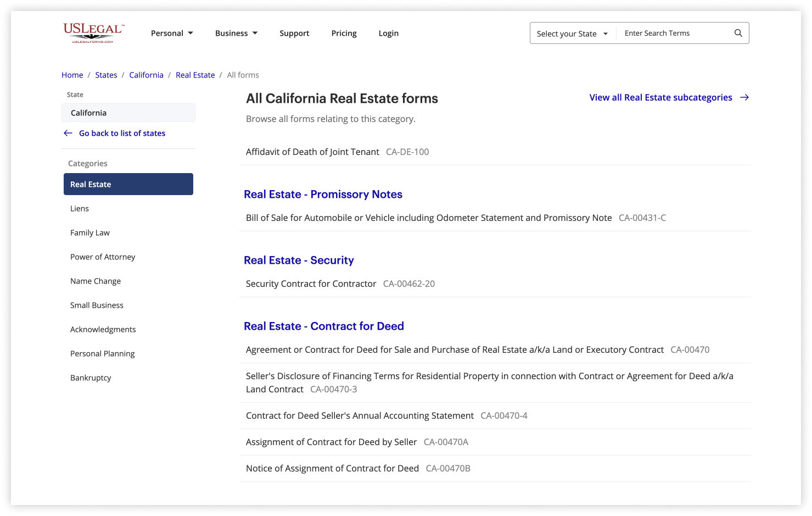Select the Pricing menu item
The image size is (812, 516).
(344, 33)
